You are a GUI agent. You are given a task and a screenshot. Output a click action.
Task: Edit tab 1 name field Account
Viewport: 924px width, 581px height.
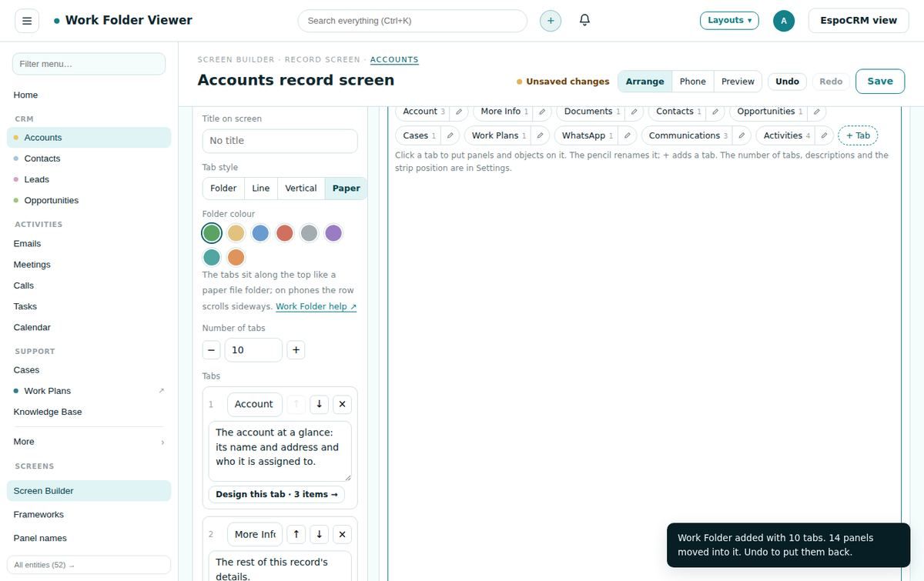(255, 404)
